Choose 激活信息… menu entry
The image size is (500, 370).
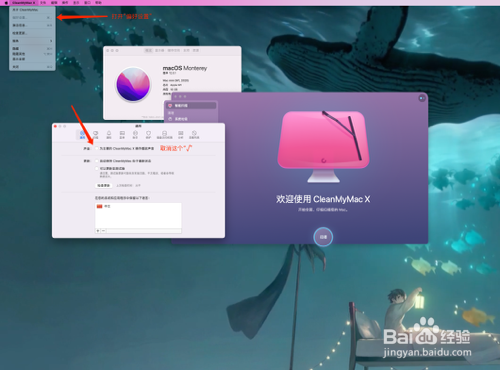(32, 25)
